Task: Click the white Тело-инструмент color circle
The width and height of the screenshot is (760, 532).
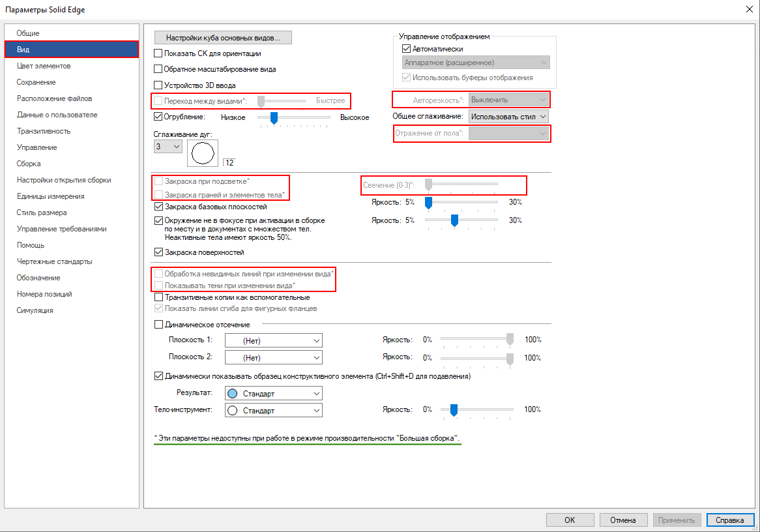Action: (233, 410)
